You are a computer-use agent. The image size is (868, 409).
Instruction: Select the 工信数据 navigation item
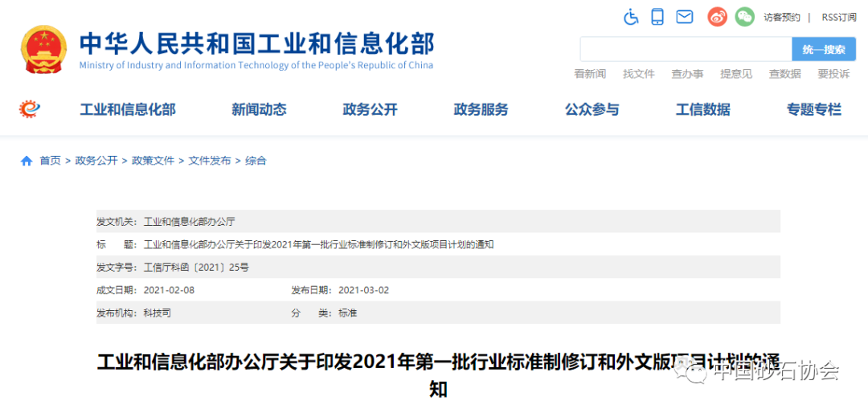pyautogui.click(x=702, y=109)
